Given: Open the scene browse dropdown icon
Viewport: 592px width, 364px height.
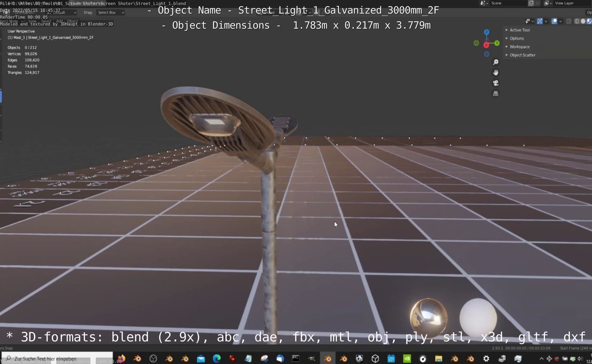Looking at the screenshot, I should 484,3.
